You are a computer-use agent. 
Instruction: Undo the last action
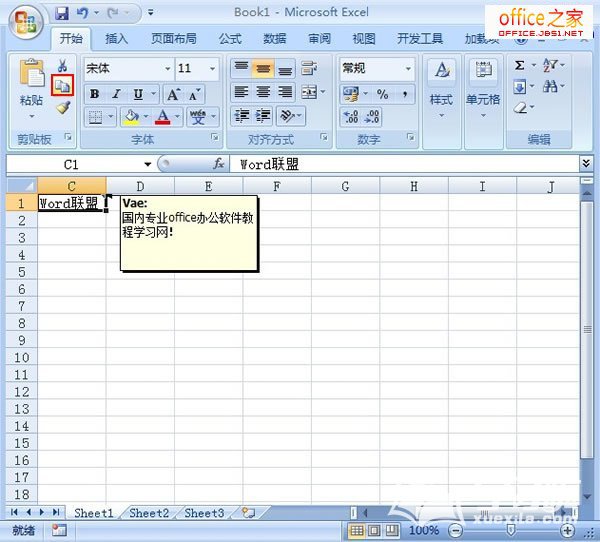tap(83, 13)
